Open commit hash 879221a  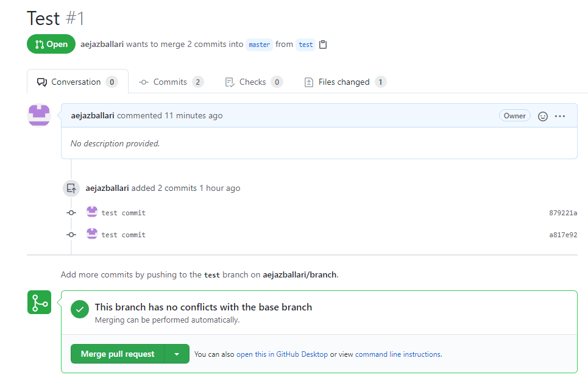(x=563, y=213)
